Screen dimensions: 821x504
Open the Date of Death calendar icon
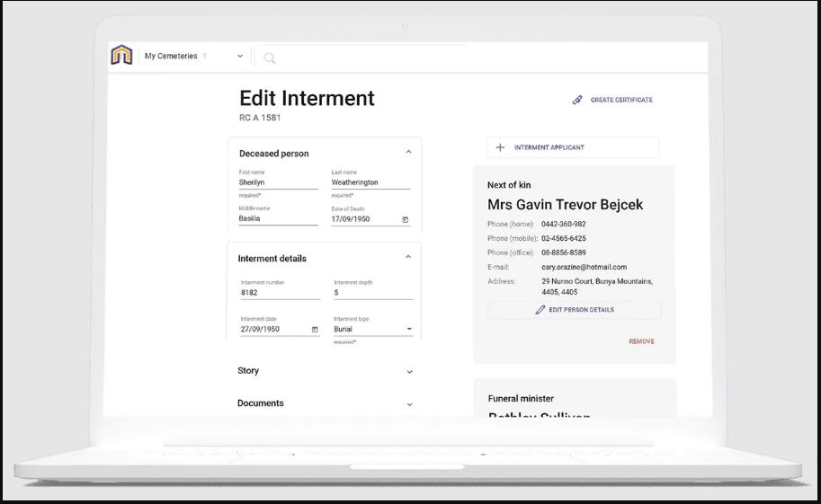(406, 219)
